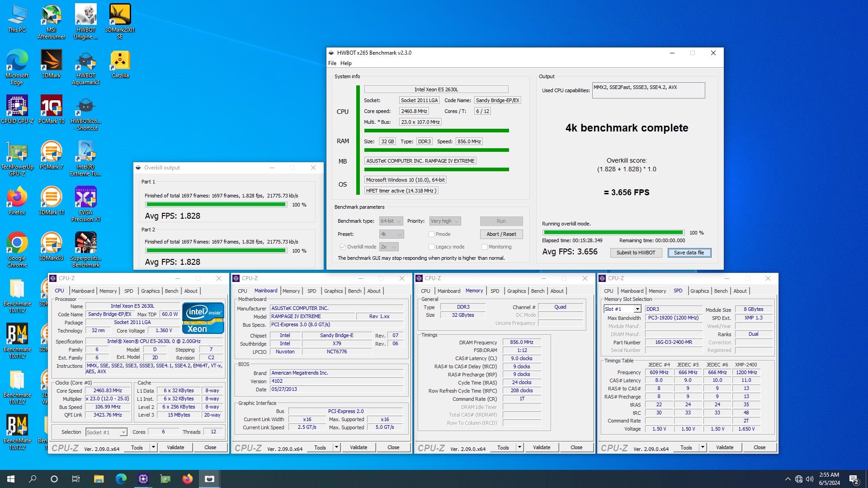
Task: Expand the Socket #1 selection dropdown
Action: click(x=106, y=432)
